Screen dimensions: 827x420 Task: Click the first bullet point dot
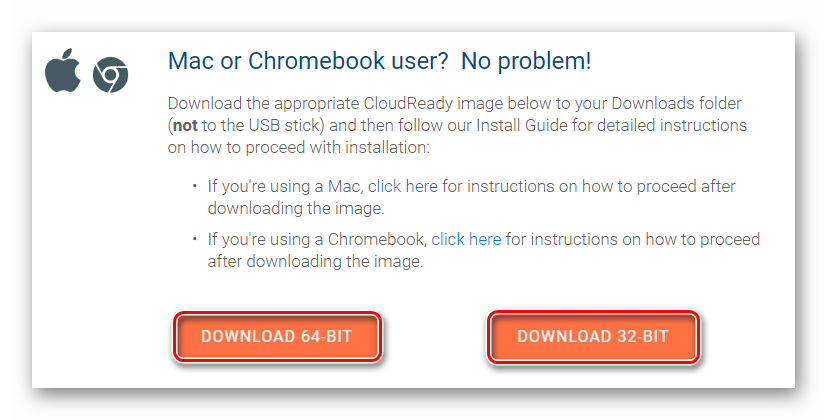click(194, 187)
